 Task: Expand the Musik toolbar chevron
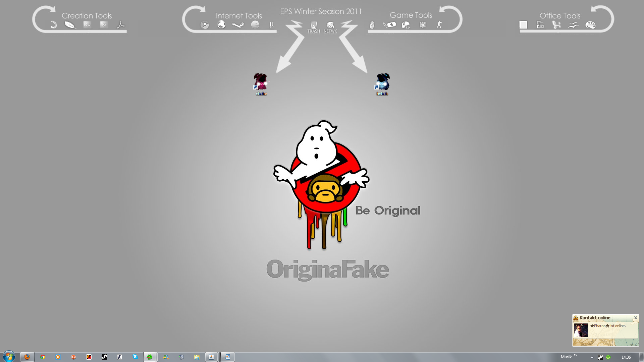click(x=576, y=355)
